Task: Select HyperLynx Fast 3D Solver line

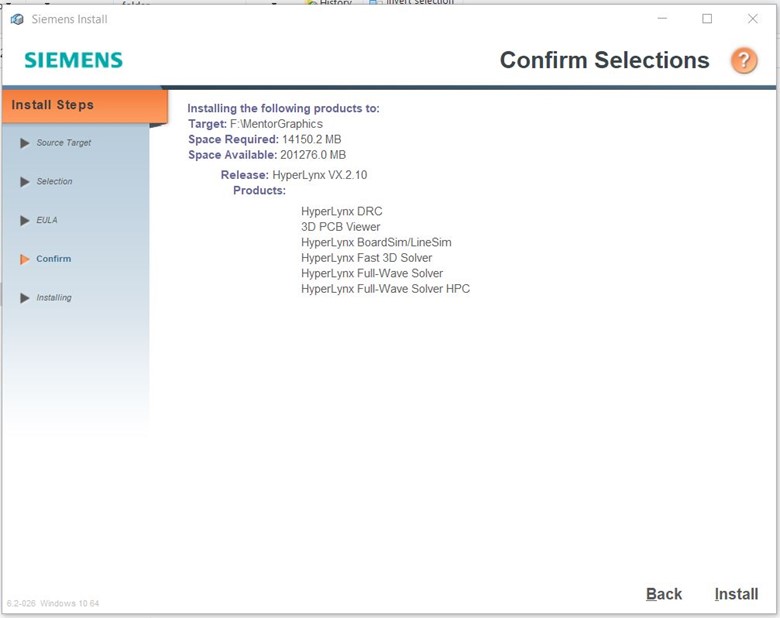Action: tap(367, 258)
